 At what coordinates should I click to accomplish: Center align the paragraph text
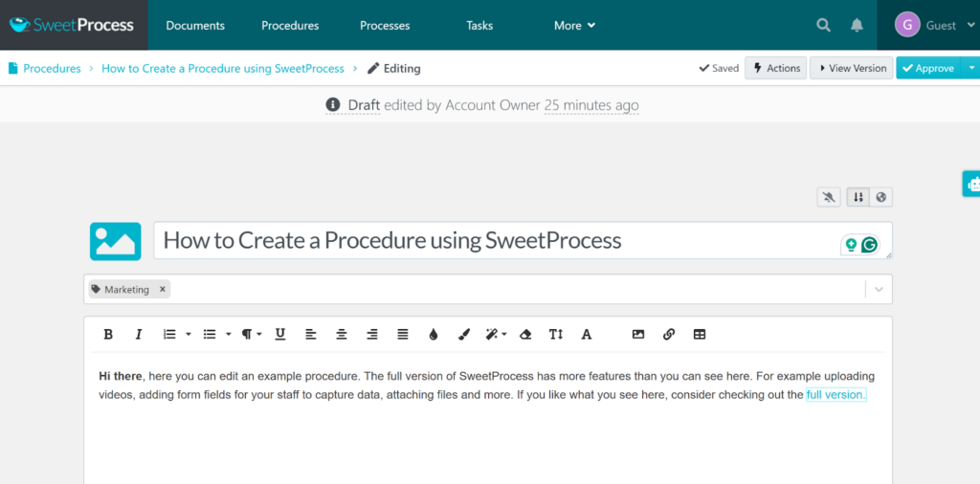342,335
